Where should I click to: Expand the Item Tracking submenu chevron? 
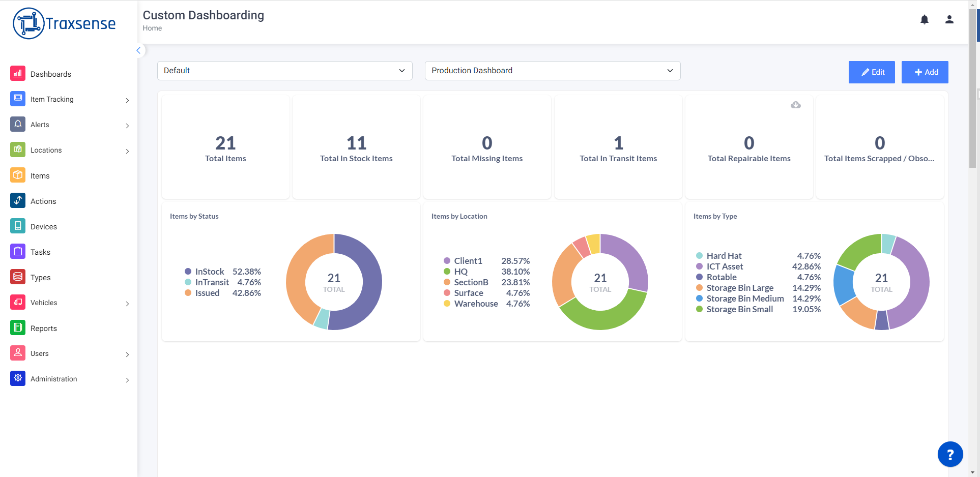pos(127,100)
